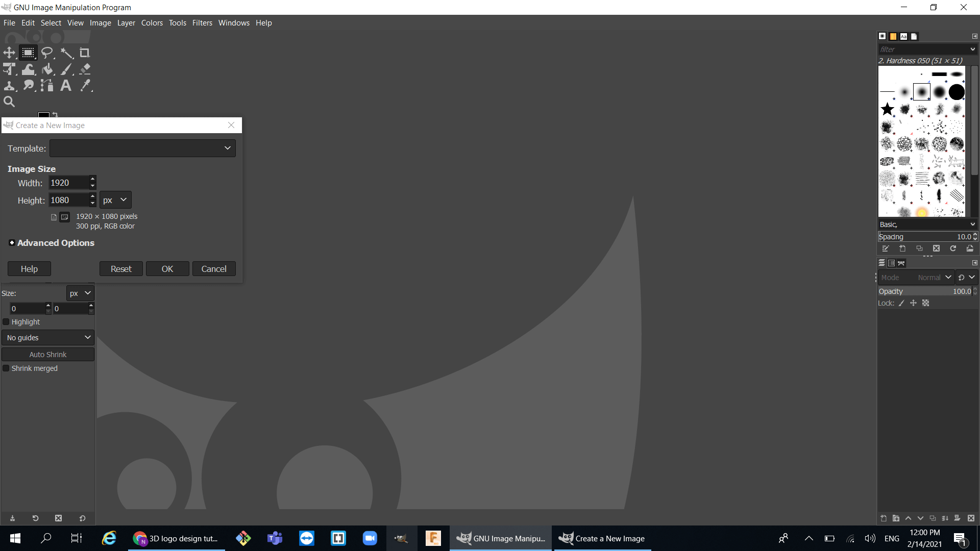Open the Windows menu

pyautogui.click(x=234, y=23)
